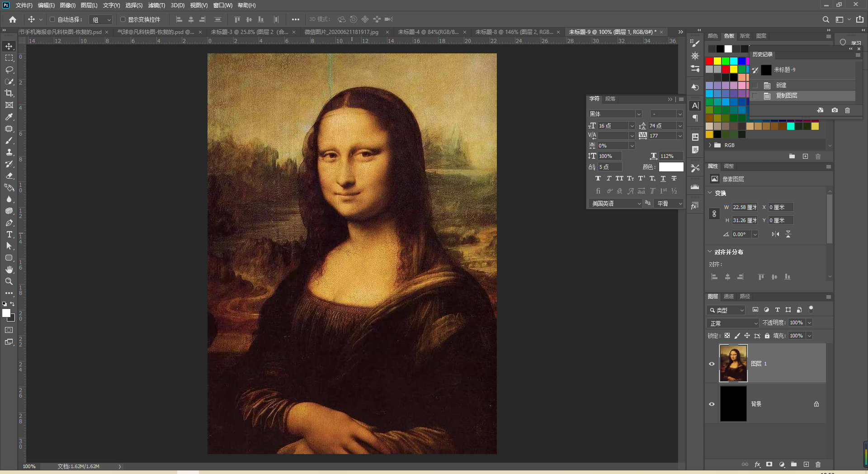
Task: Add a layer mask from Layers panel
Action: tap(769, 465)
